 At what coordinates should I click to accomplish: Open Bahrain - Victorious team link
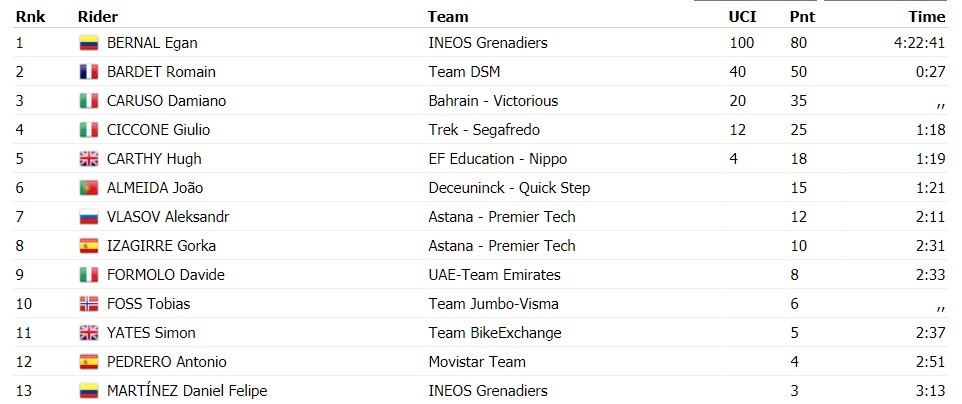493,101
